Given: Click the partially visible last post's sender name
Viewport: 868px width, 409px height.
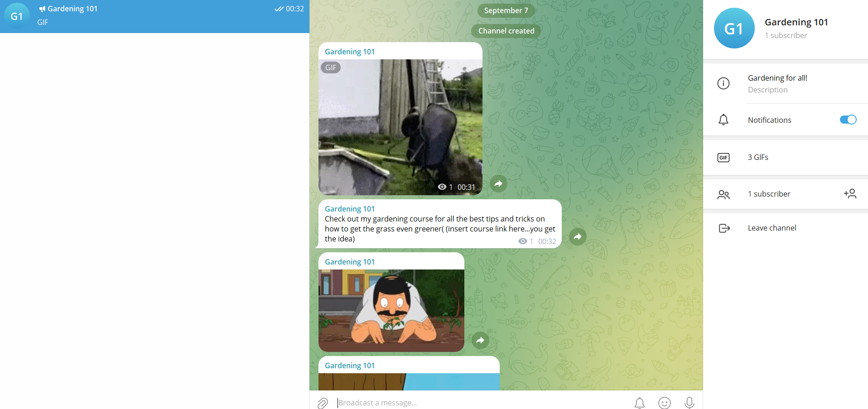Looking at the screenshot, I should point(350,366).
